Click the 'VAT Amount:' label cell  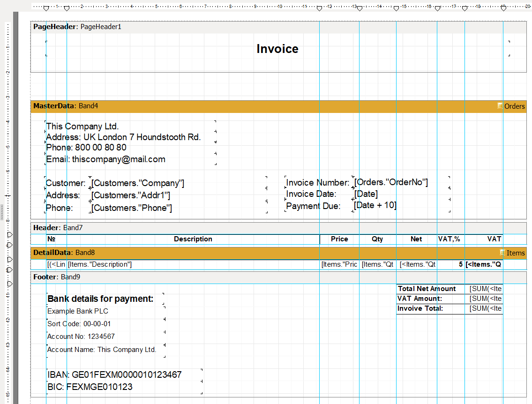pos(431,299)
